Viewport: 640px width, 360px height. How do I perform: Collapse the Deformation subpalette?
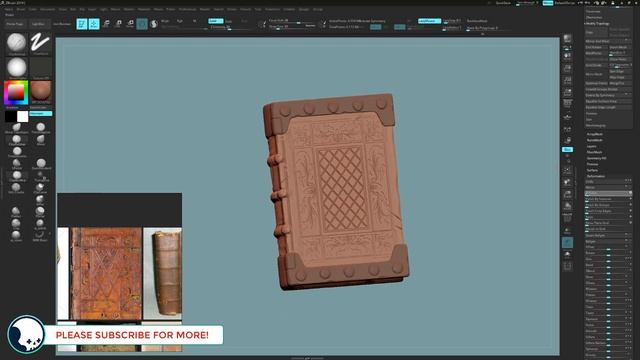(596, 176)
